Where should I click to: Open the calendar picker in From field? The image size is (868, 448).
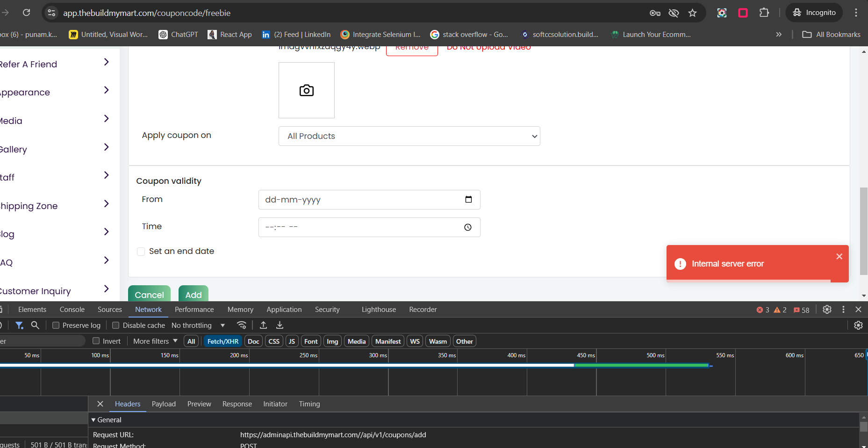[x=468, y=200]
